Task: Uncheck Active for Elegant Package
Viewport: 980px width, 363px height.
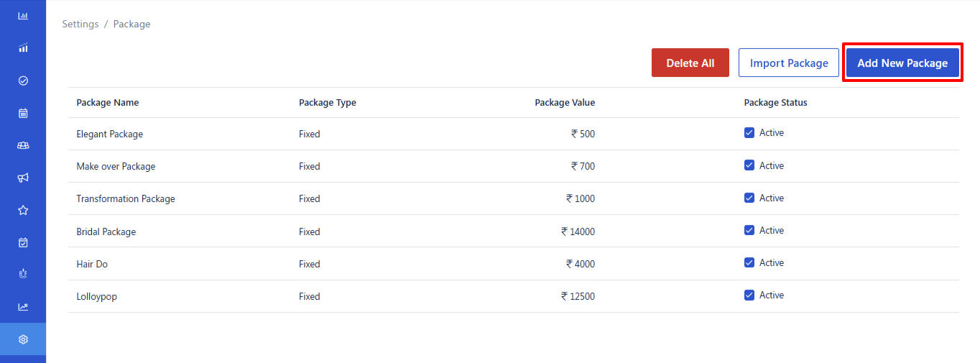Action: 749,133
